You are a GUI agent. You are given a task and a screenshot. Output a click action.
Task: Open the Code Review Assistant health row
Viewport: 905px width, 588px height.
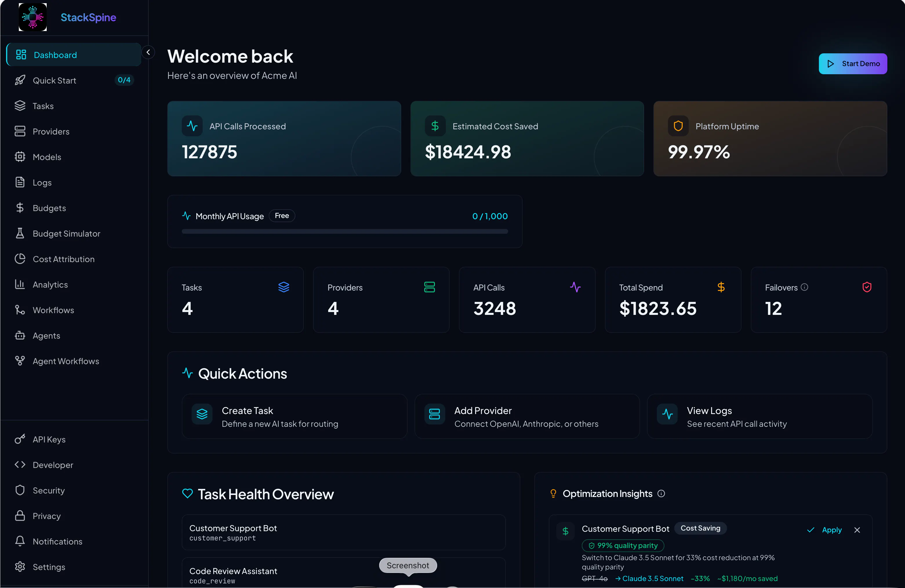pyautogui.click(x=344, y=573)
